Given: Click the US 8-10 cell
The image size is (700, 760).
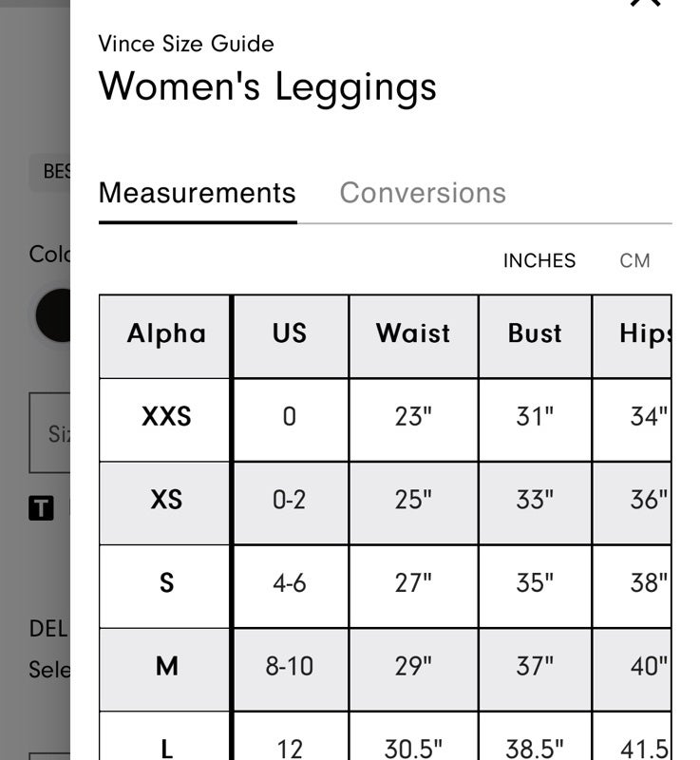Looking at the screenshot, I should pos(290,667).
